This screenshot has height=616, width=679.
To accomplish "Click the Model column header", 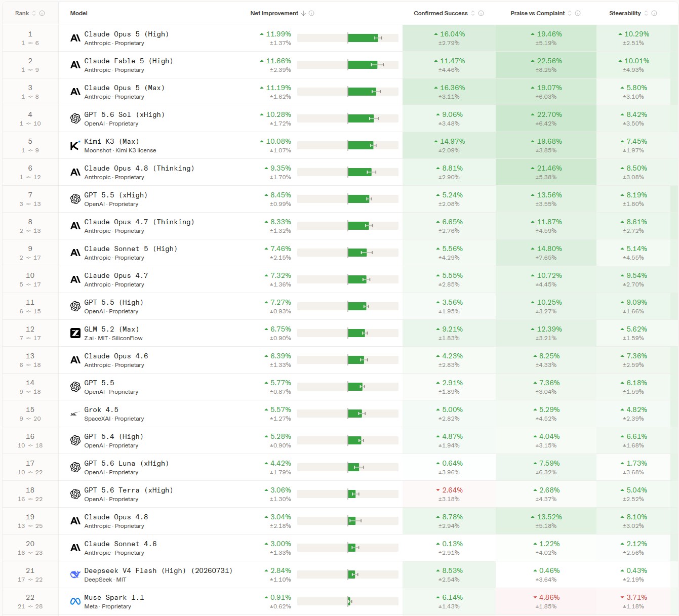I will point(79,13).
